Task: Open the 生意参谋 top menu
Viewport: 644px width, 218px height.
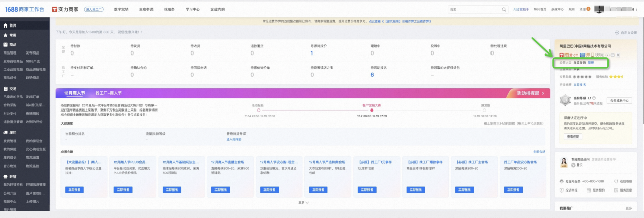Action: point(146,9)
